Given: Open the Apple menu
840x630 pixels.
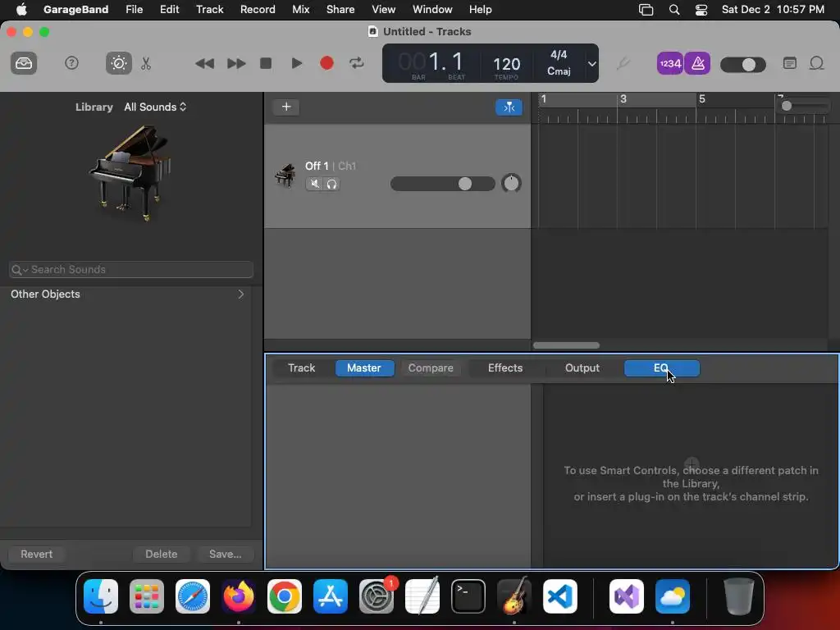Looking at the screenshot, I should click(x=21, y=9).
